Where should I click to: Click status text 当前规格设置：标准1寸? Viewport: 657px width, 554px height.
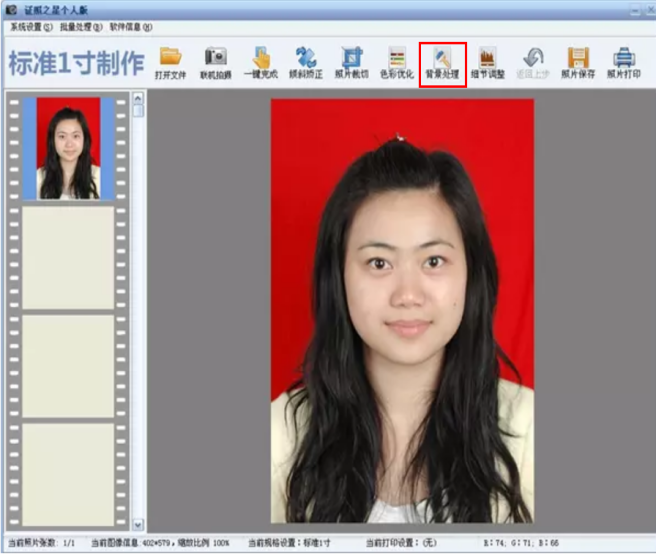[290, 543]
